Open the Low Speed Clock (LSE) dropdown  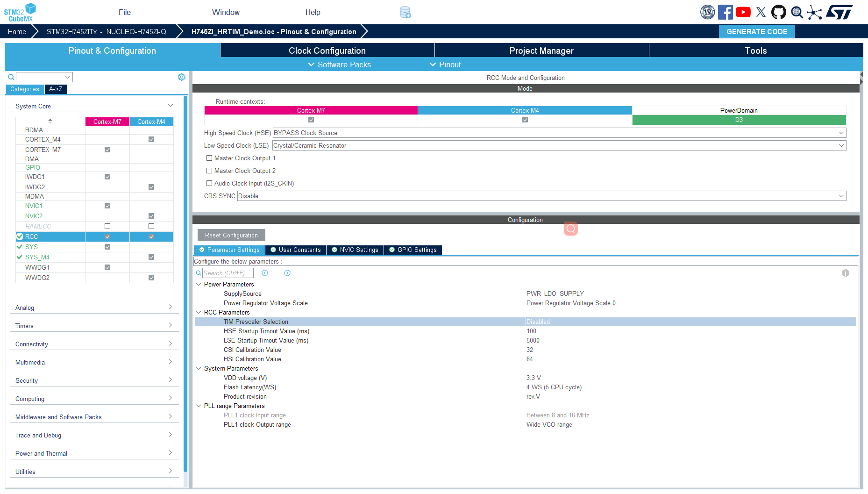tap(559, 145)
